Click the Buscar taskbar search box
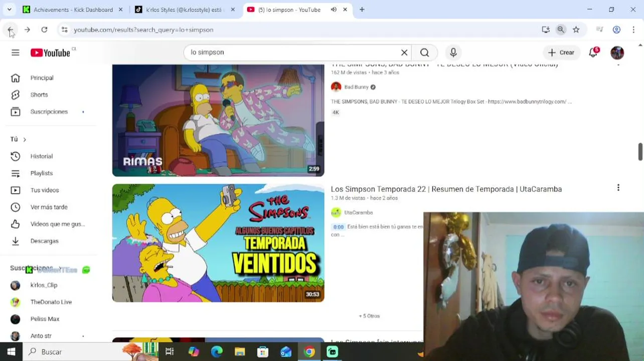 click(90, 352)
